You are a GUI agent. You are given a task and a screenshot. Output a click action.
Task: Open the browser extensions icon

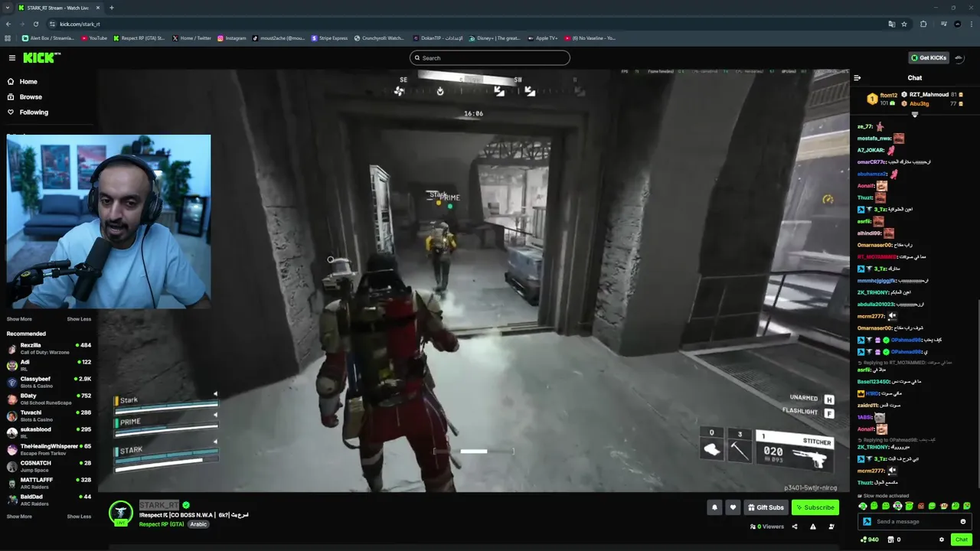coord(923,24)
